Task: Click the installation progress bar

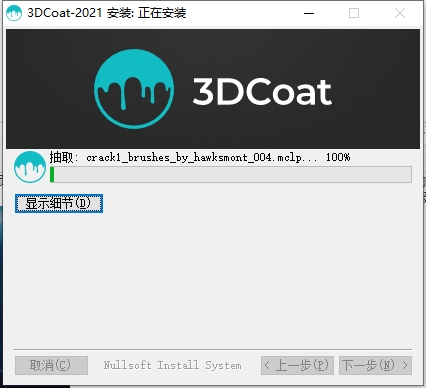Action: (231, 175)
